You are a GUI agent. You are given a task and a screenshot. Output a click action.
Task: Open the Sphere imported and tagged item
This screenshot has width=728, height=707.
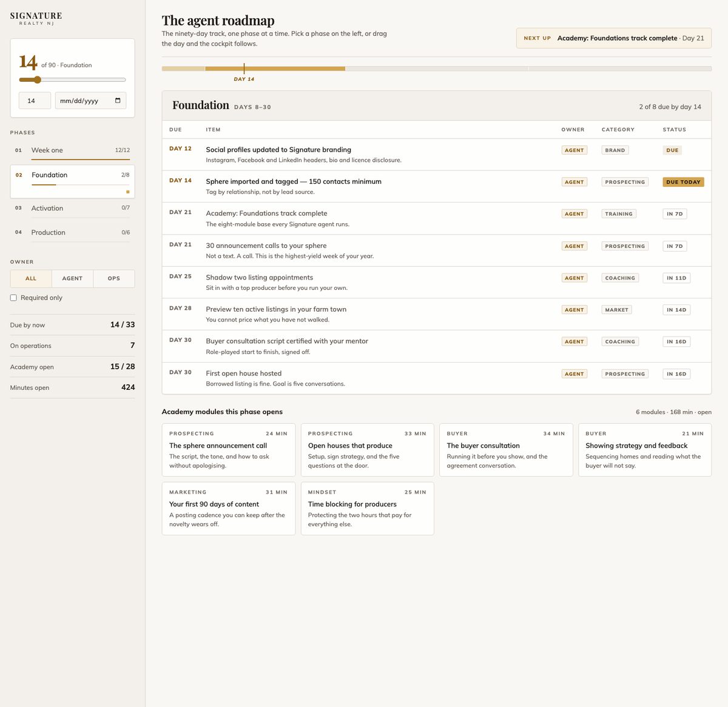coord(436,186)
